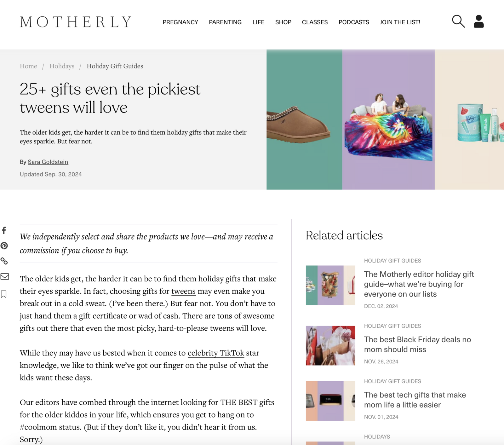Open Motherly editor holiday gift guide thumbnail
The image size is (504, 445).
point(330,285)
